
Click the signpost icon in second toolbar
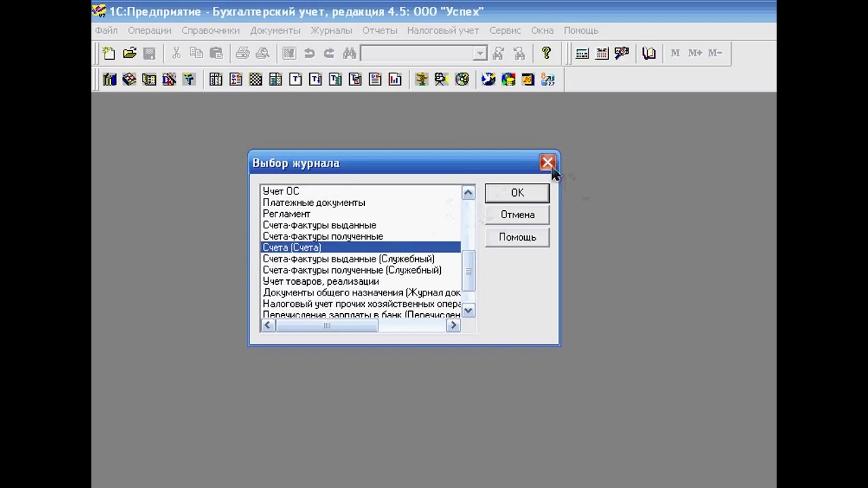pos(422,79)
